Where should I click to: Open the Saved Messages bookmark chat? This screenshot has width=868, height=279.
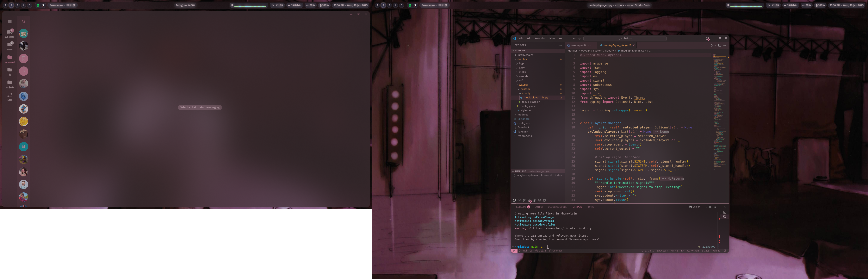24,58
